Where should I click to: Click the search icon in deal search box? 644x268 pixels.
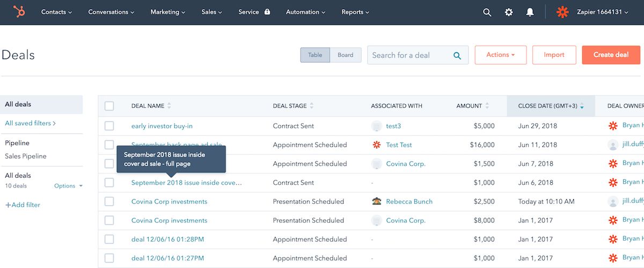(457, 55)
